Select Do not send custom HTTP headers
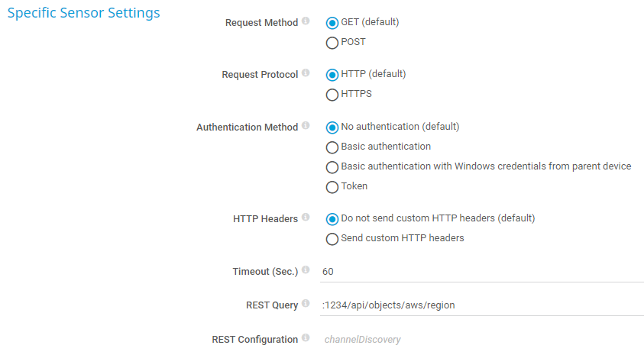The width and height of the screenshot is (644, 355). click(332, 219)
